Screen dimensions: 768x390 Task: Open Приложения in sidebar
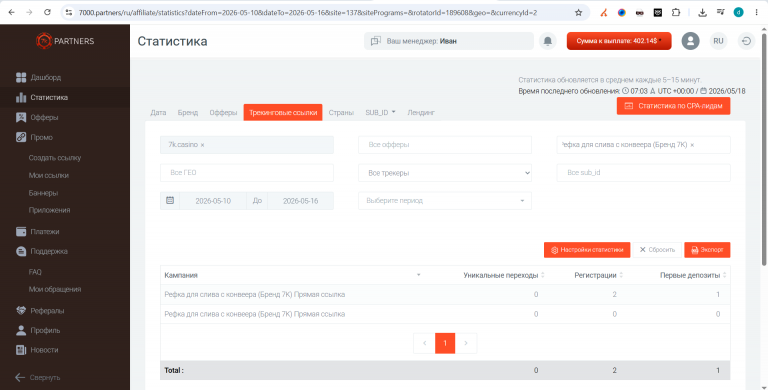pos(49,210)
